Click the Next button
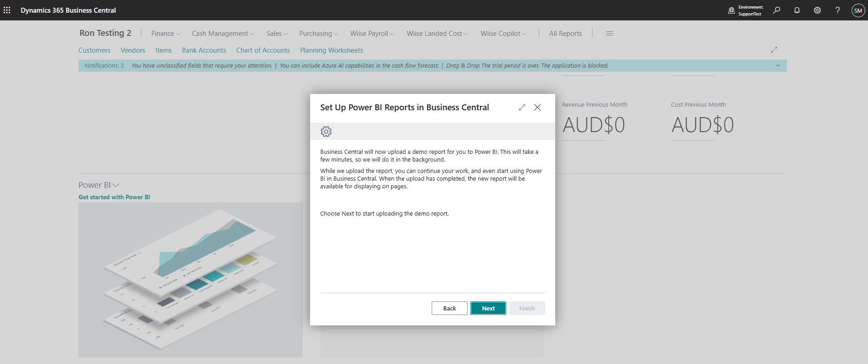The width and height of the screenshot is (868, 364). [488, 308]
